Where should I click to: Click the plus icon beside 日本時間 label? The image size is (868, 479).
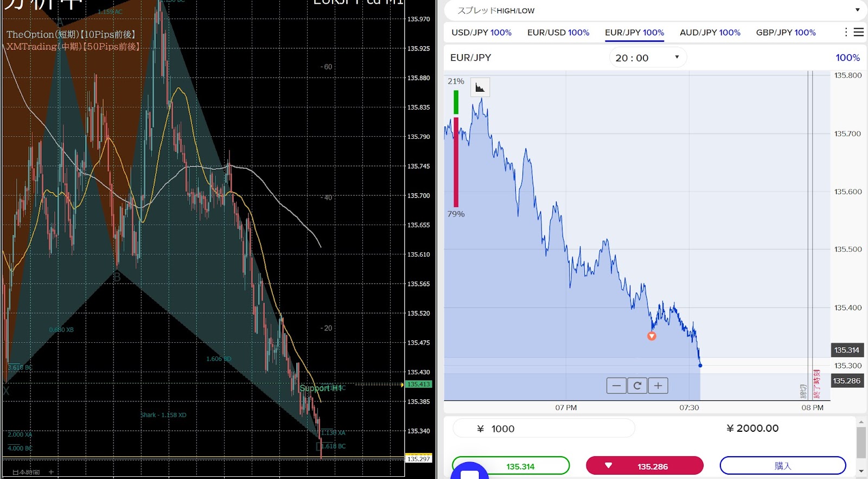pos(51,472)
